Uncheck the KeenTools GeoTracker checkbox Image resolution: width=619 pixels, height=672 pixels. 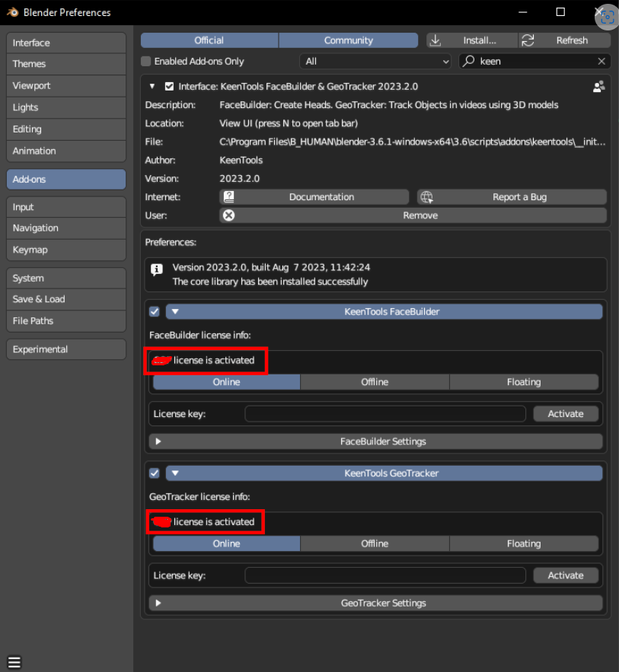pos(155,473)
